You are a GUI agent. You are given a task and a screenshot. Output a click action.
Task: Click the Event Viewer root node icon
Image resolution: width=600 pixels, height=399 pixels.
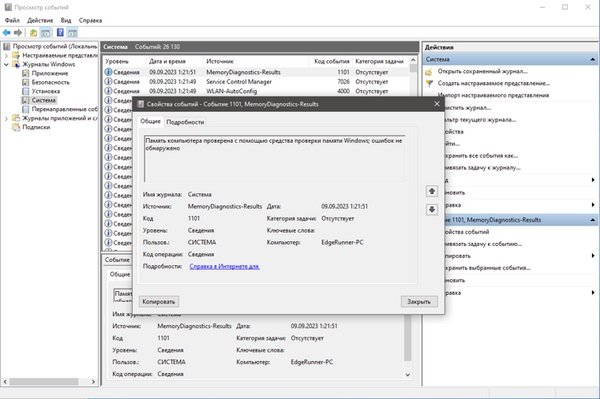7,46
